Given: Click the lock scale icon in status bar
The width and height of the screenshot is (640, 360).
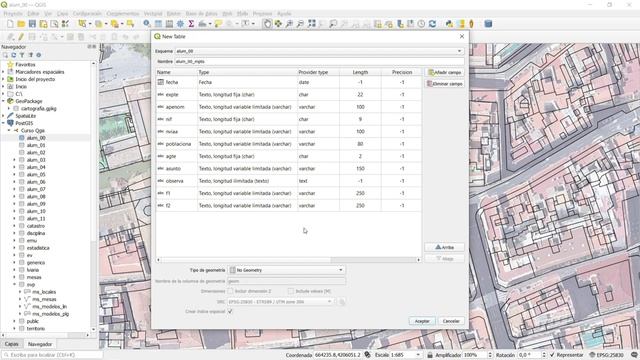Looking at the screenshot, I should click(x=429, y=355).
